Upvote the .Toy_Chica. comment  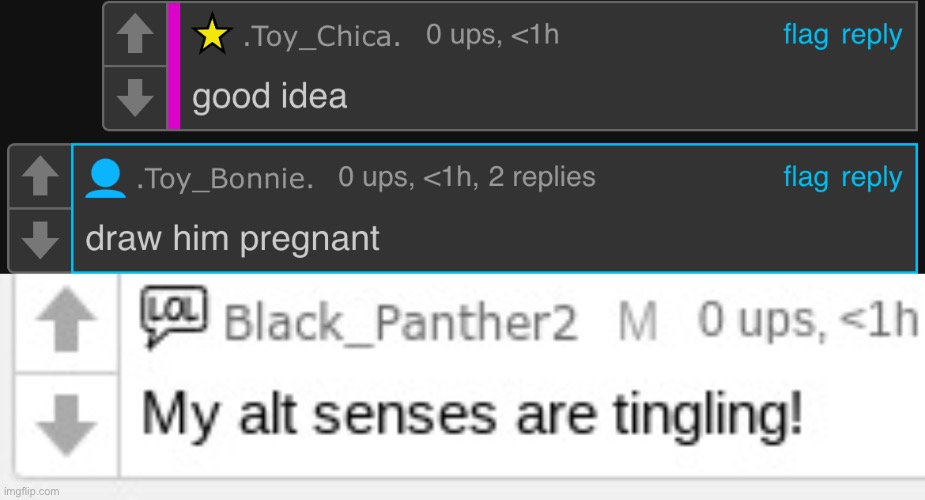pos(135,37)
